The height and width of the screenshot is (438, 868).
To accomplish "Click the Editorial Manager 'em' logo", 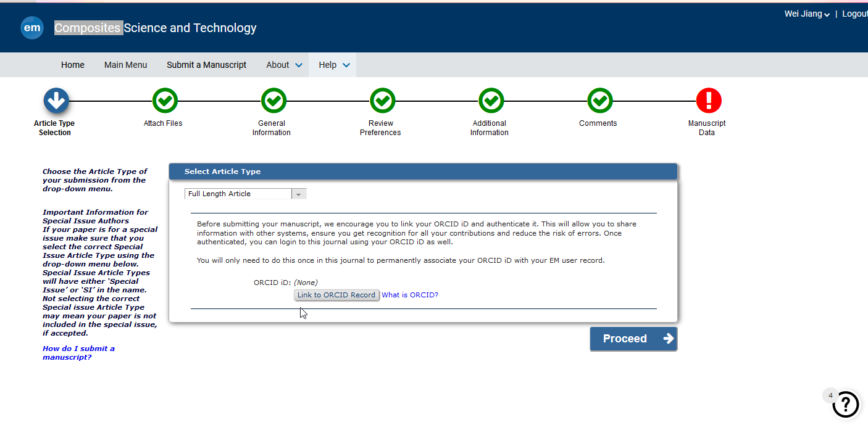I will coord(32,28).
